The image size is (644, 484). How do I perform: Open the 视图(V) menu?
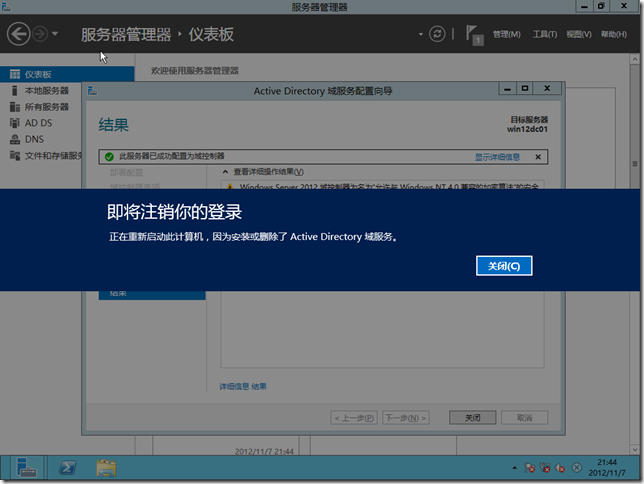pos(579,35)
